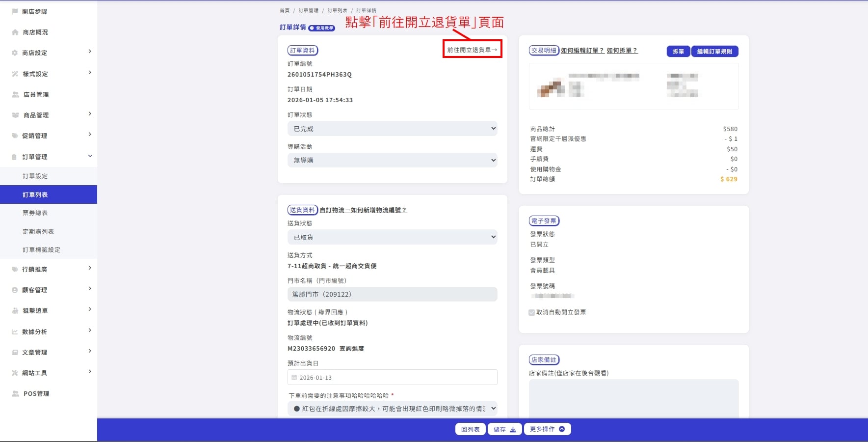868x442 pixels.
Task: Click the box icon beside 商品管理
Action: [15, 115]
